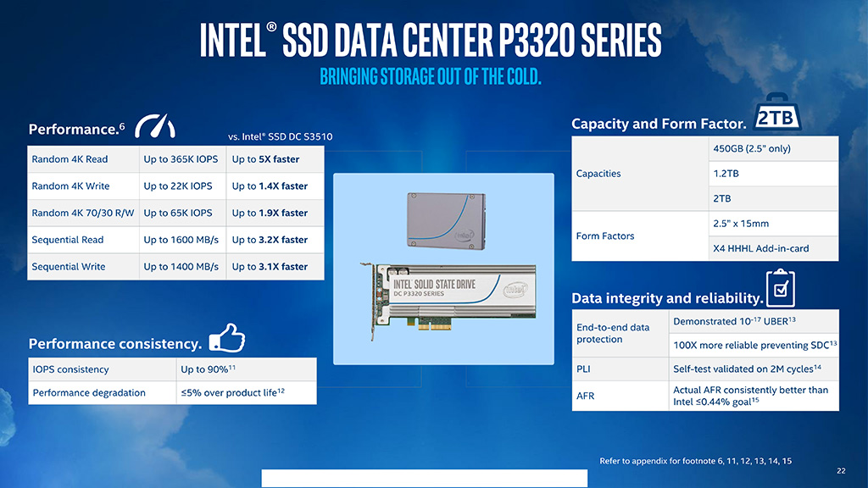Click the 'Bringing storage out of the cold' subtitle
Viewport: 868px width, 488px height.
tap(431, 77)
